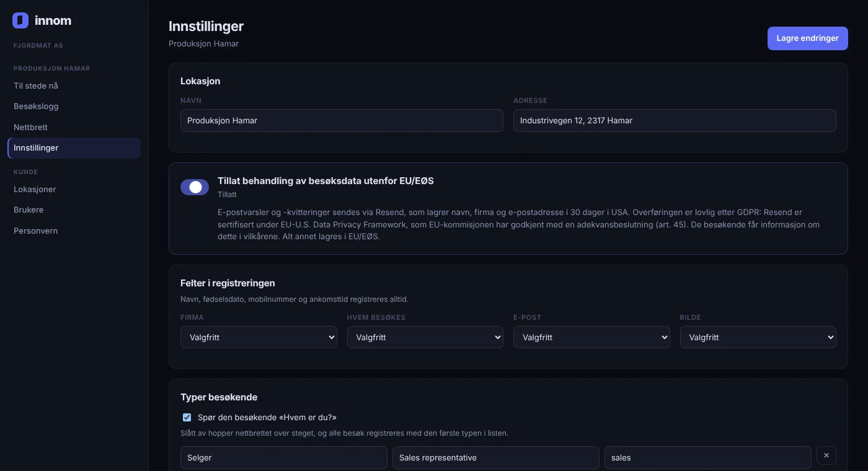Click the Navn input field

pos(342,121)
